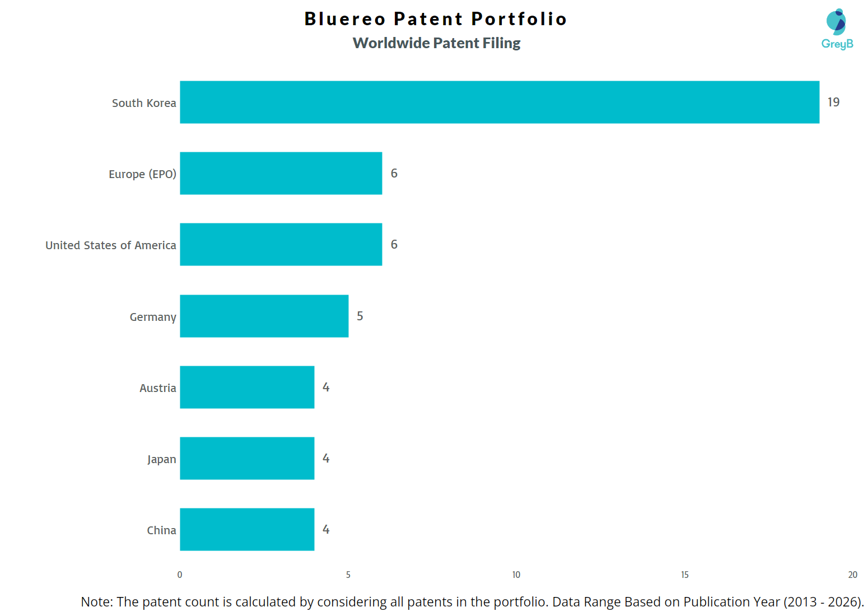The image size is (868, 616).
Task: Select the Austria bar
Action: [x=247, y=387]
